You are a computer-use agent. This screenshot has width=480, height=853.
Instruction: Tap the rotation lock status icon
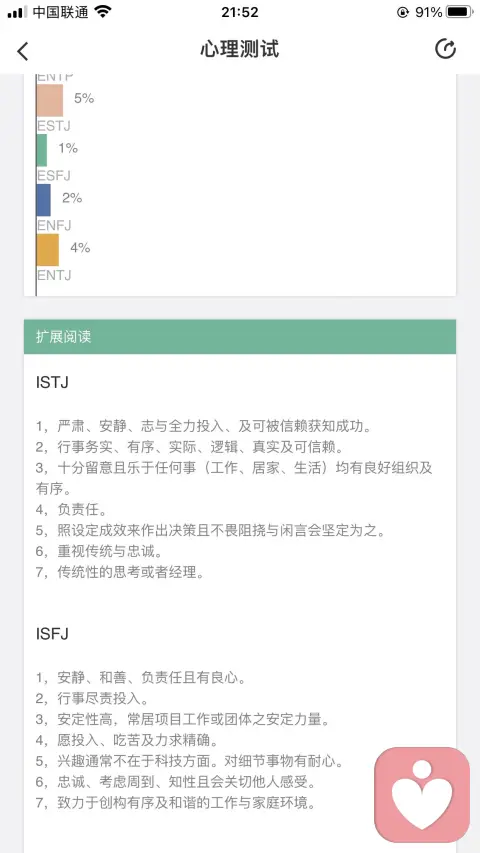(403, 12)
